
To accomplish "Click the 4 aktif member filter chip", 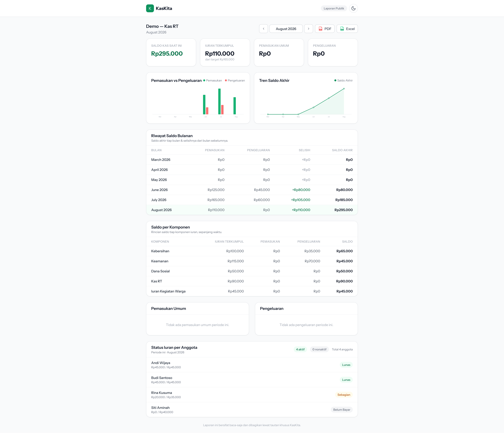I will 300,349.
